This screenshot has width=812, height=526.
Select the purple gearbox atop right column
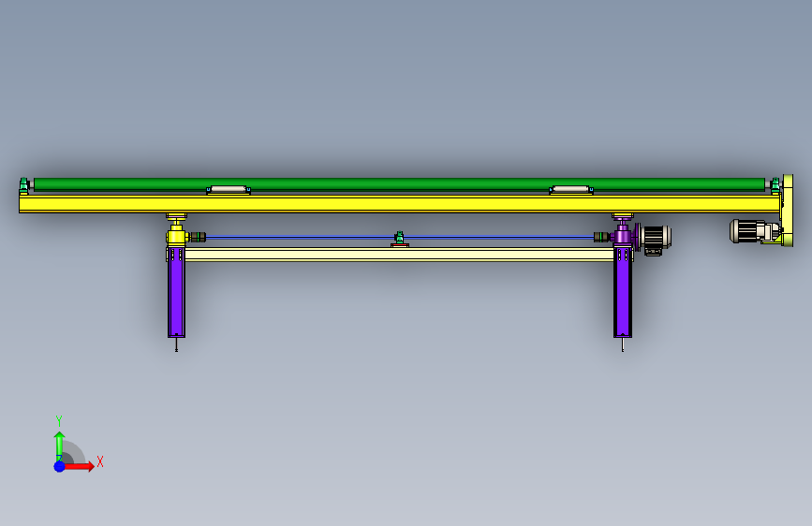click(x=623, y=236)
